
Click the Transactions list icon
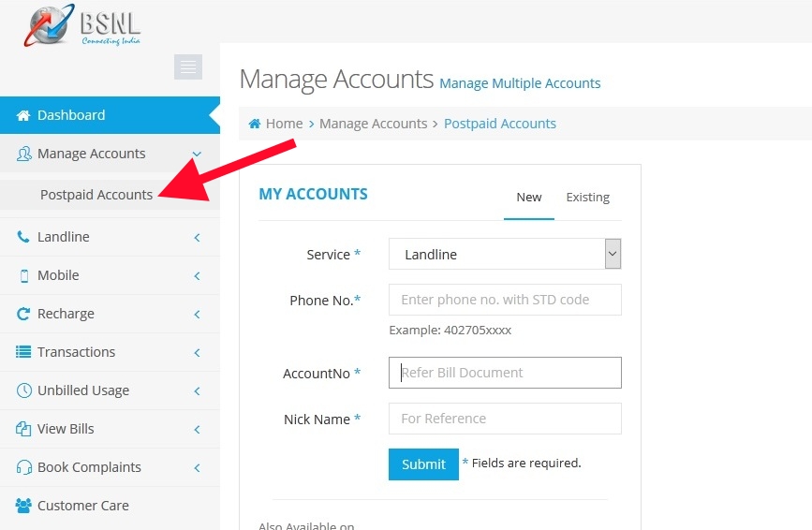click(x=23, y=352)
